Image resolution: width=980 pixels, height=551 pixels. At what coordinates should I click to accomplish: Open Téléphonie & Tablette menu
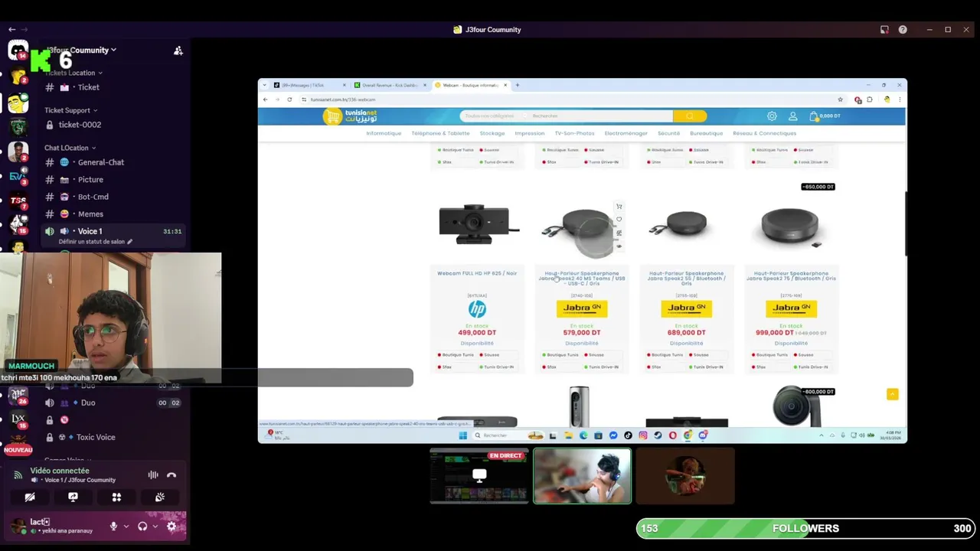[440, 133]
